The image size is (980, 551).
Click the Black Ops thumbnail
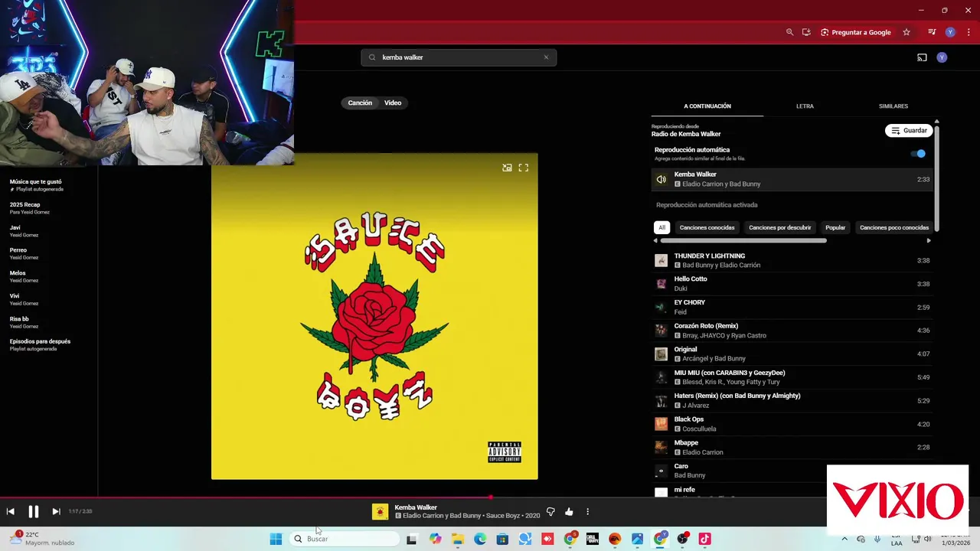661,424
